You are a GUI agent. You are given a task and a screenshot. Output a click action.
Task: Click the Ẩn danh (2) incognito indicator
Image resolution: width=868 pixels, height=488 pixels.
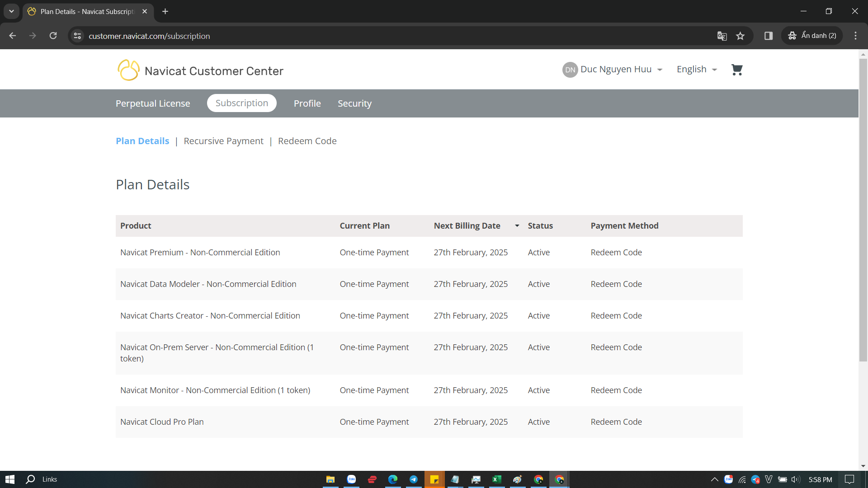coord(812,36)
